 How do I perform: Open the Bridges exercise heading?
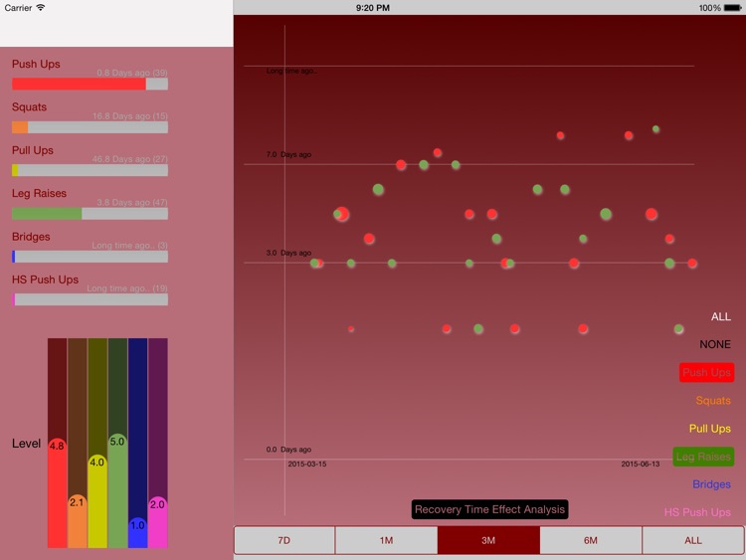[31, 237]
